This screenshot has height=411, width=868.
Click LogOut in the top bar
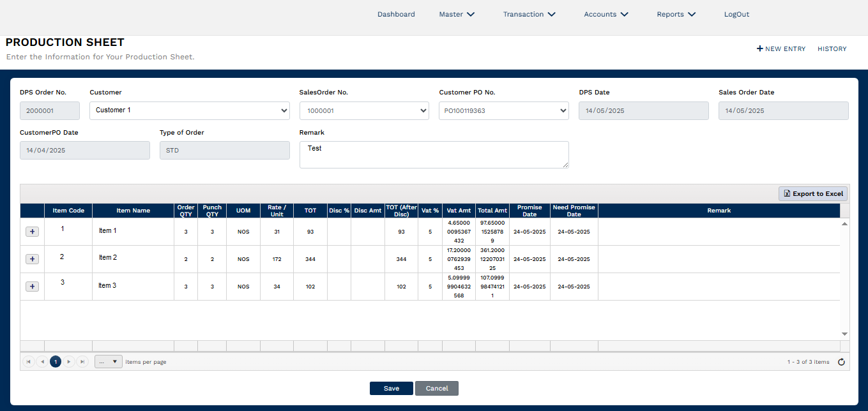point(736,14)
